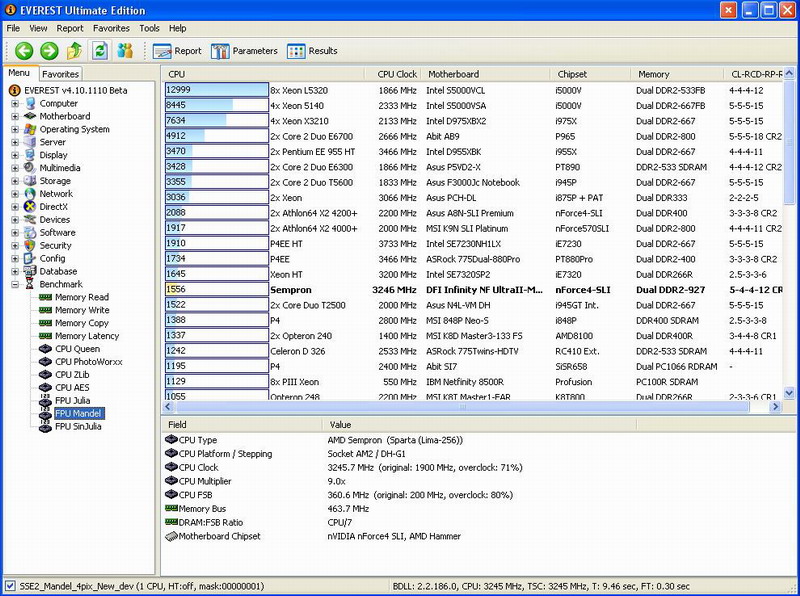This screenshot has height=596, width=800.
Task: Click the users icon in toolbar
Action: (x=125, y=51)
